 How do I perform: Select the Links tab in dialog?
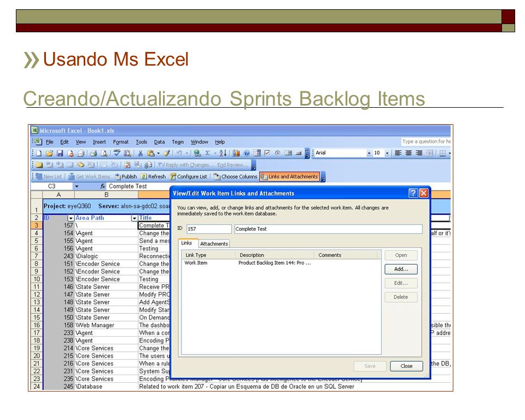point(186,243)
